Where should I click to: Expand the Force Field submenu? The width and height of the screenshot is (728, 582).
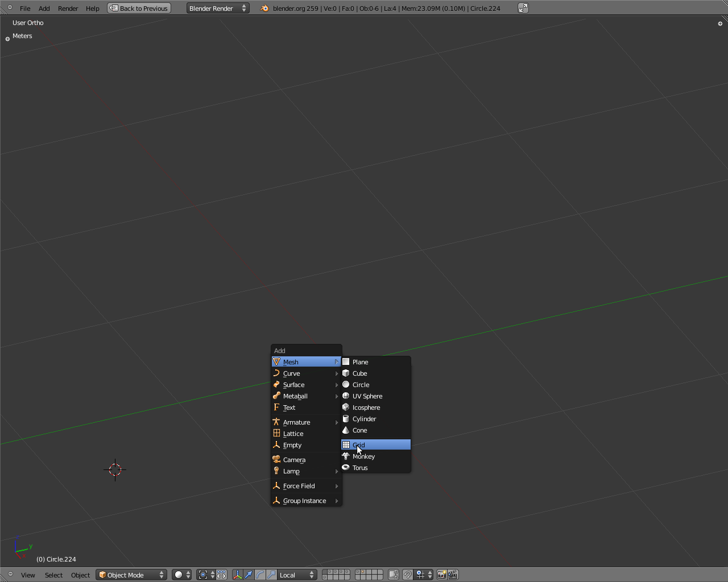pyautogui.click(x=306, y=486)
